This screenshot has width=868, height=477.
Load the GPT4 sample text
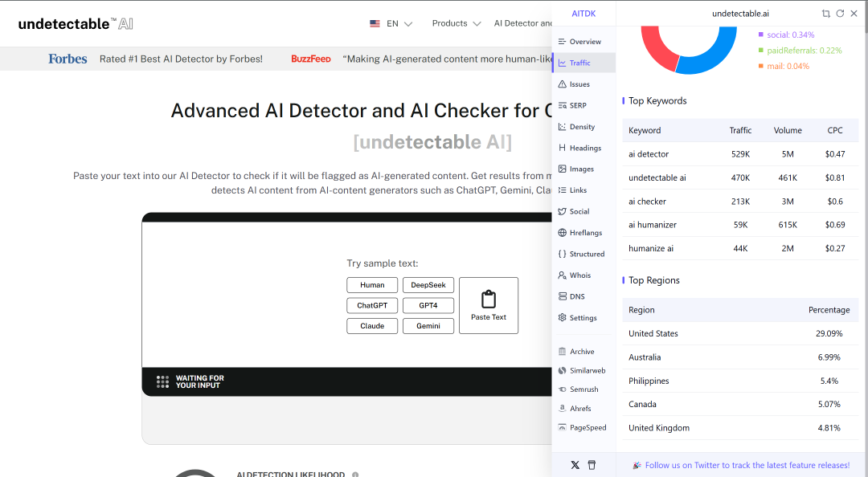point(428,305)
